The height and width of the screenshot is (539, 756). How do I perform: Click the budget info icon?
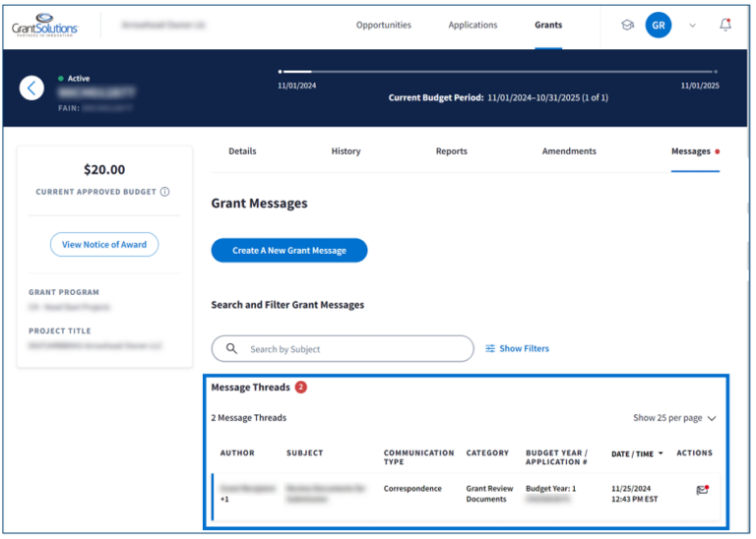tap(164, 192)
